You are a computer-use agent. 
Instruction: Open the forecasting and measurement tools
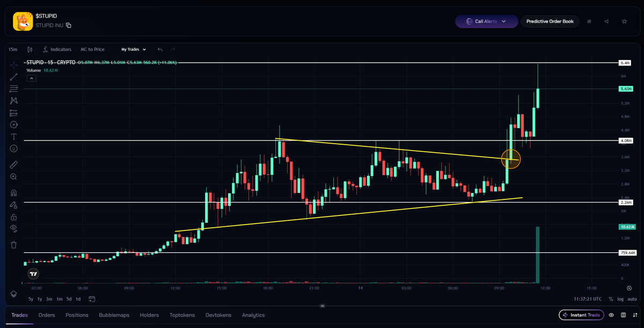(x=14, y=113)
